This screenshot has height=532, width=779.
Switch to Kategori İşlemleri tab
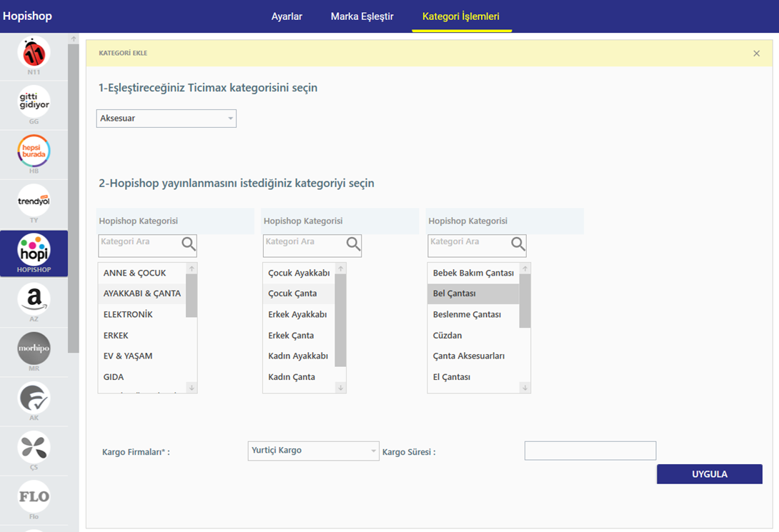(461, 16)
